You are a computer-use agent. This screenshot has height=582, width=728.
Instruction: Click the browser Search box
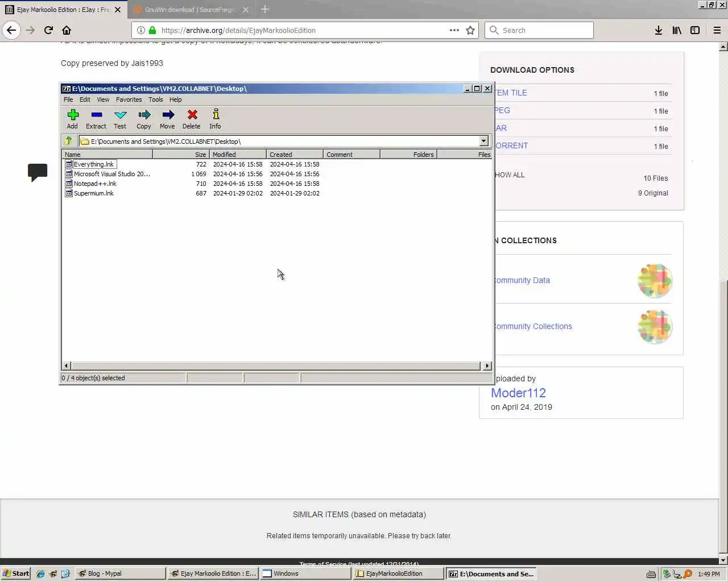tap(539, 30)
